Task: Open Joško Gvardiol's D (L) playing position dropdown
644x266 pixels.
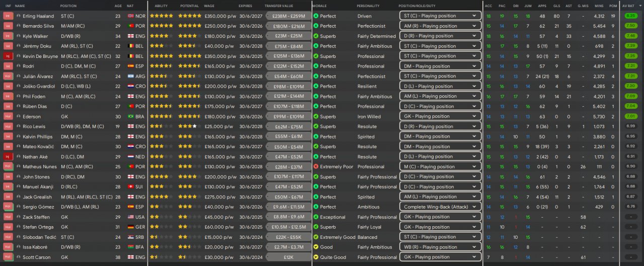Action: (440, 86)
